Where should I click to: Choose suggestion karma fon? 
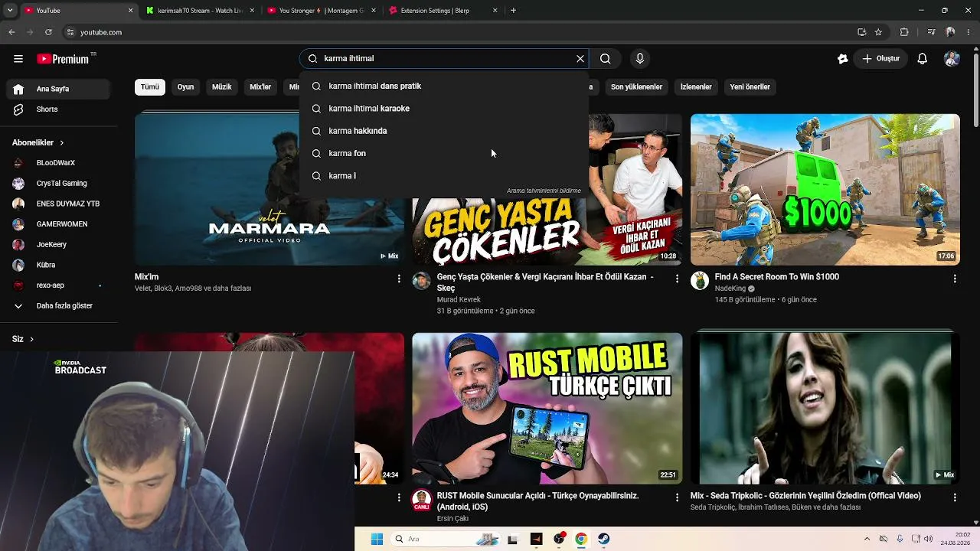tap(444, 153)
